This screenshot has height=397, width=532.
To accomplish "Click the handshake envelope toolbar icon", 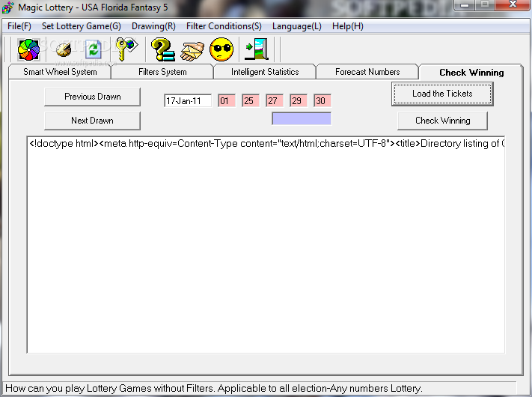I will (192, 51).
